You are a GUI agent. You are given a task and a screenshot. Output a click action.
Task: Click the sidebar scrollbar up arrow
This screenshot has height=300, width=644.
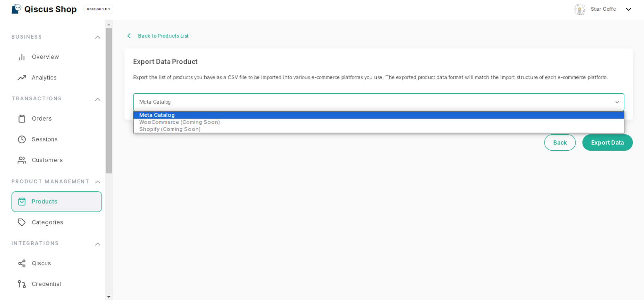109,24
